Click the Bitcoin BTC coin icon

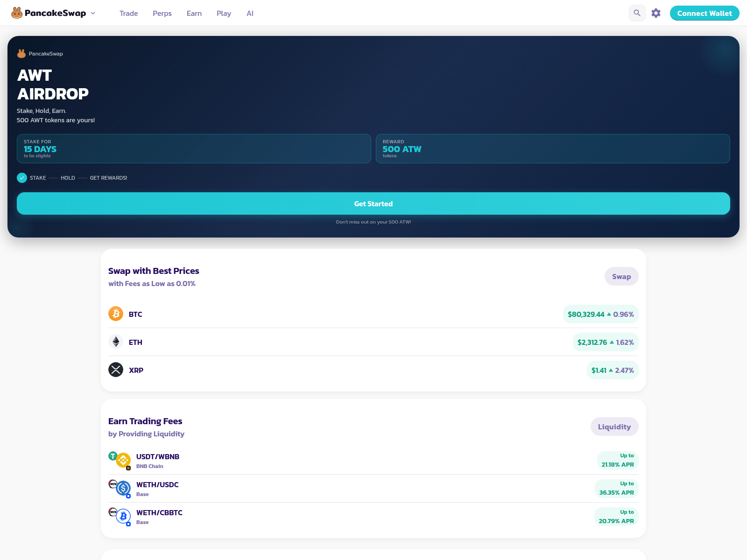pyautogui.click(x=116, y=314)
